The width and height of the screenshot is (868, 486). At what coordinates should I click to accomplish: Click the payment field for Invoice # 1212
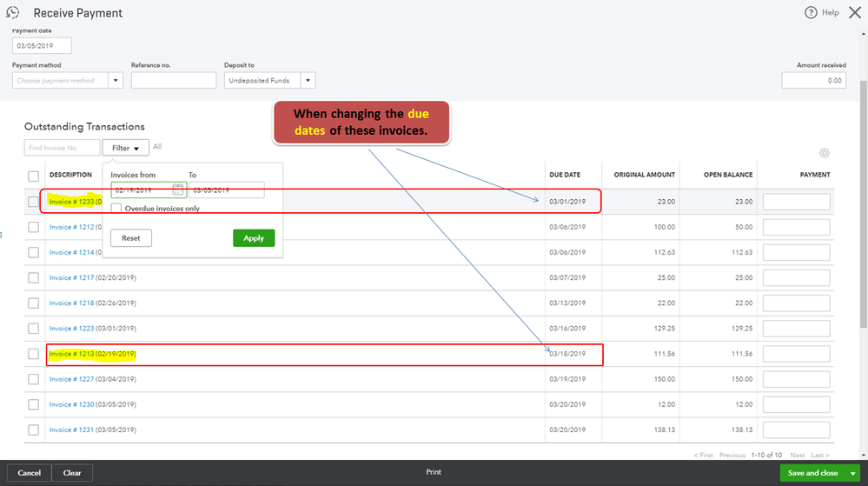[796, 227]
